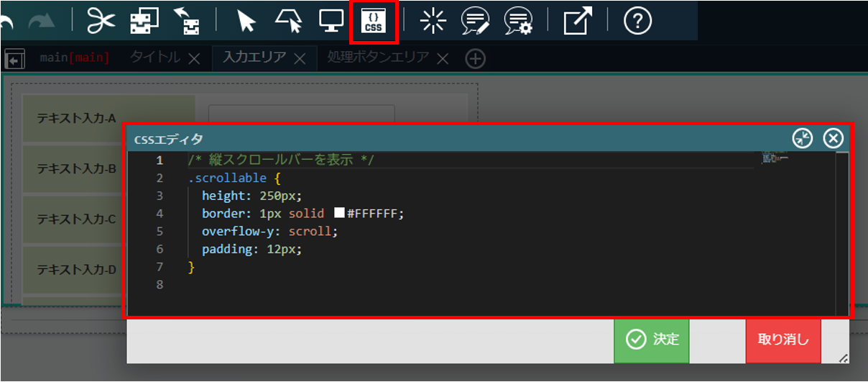Screen dimensions: 868x382
Task: Close the 入力エリア tab
Action: [300, 59]
